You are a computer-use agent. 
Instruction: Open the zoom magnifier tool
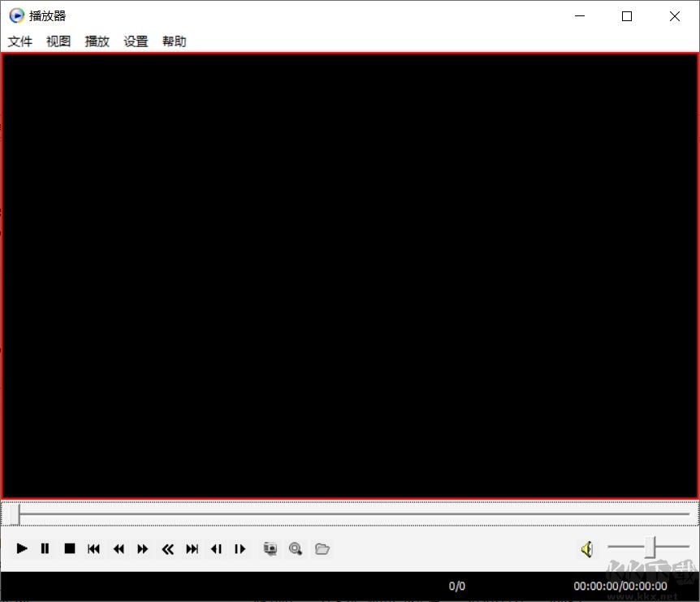[x=296, y=548]
